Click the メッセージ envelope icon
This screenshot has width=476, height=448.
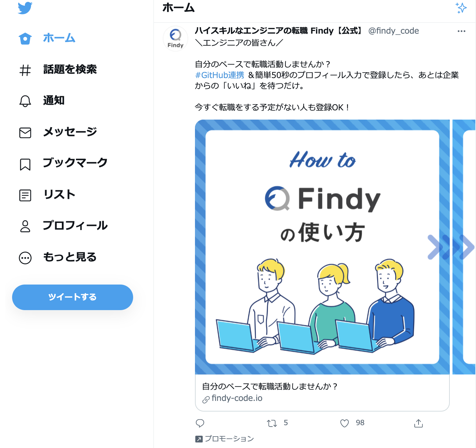[x=25, y=133]
